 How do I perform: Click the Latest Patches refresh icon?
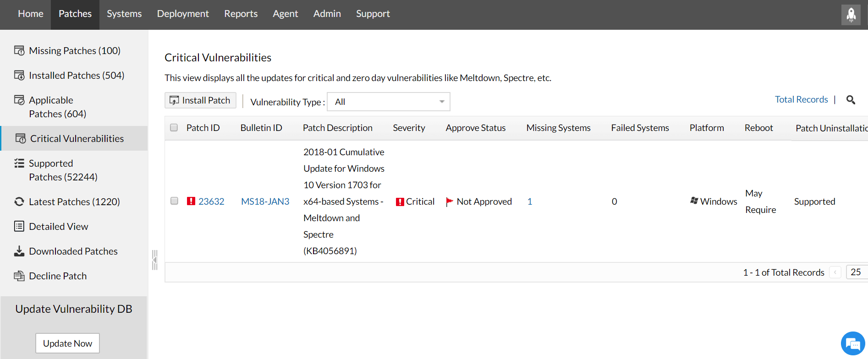19,202
